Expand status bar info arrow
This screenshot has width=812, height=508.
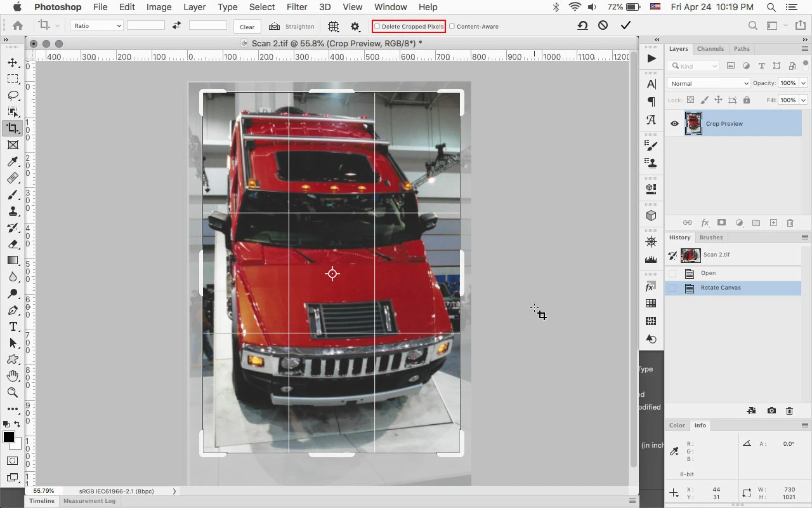pyautogui.click(x=174, y=491)
